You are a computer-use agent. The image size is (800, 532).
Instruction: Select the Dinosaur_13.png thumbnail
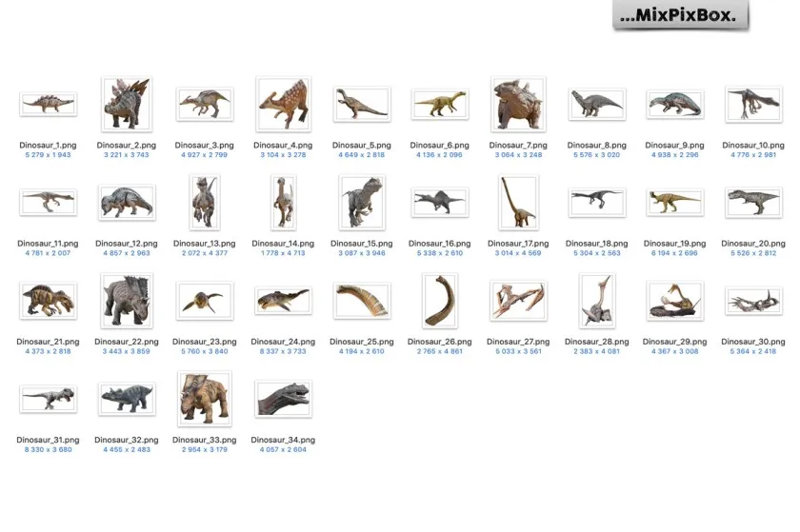click(x=205, y=203)
